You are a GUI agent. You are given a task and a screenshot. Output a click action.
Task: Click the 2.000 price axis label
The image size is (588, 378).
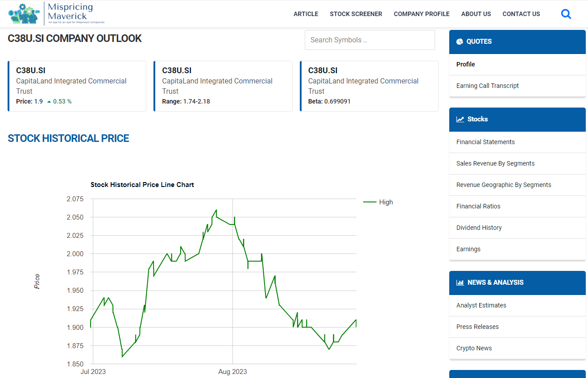pos(75,253)
